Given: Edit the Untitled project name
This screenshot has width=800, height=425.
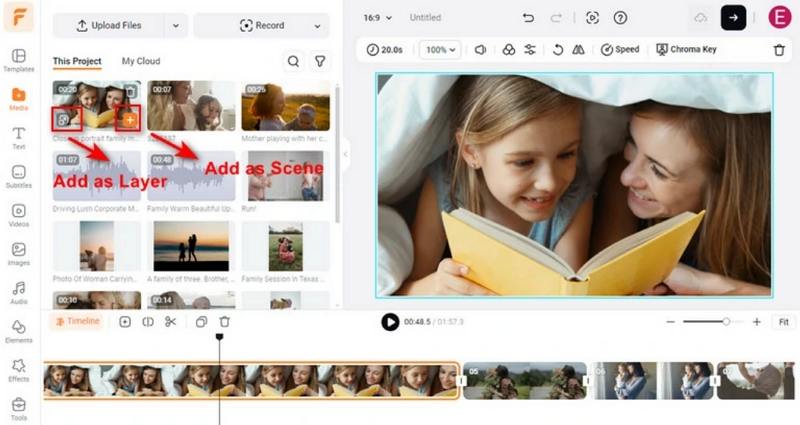Looking at the screenshot, I should click(x=425, y=18).
